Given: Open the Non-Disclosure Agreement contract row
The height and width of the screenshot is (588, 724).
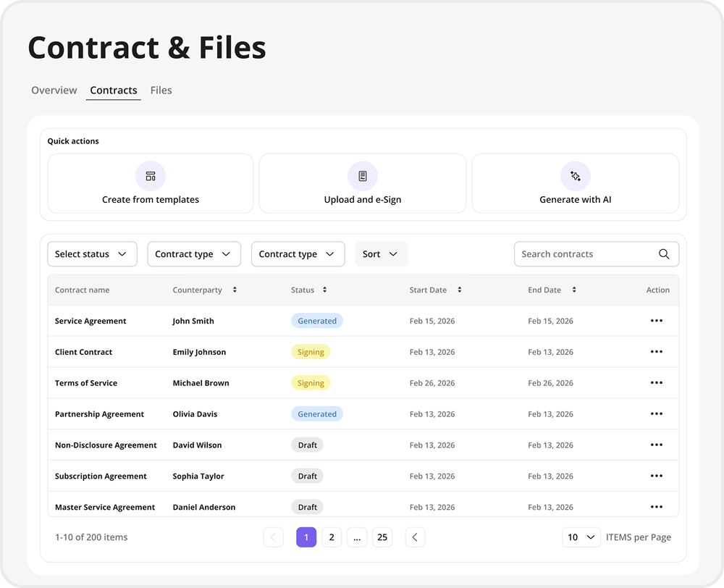Looking at the screenshot, I should (106, 445).
